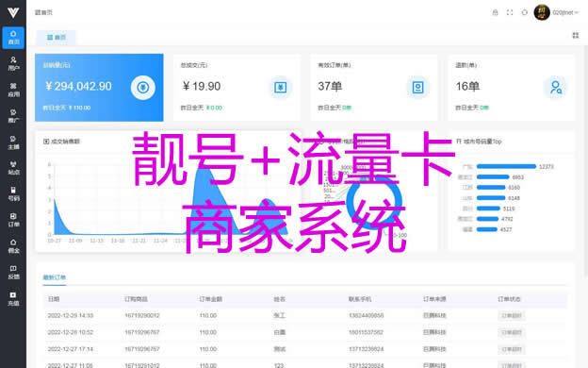
Task: Click the 订单状态 column header
Action: coord(509,299)
